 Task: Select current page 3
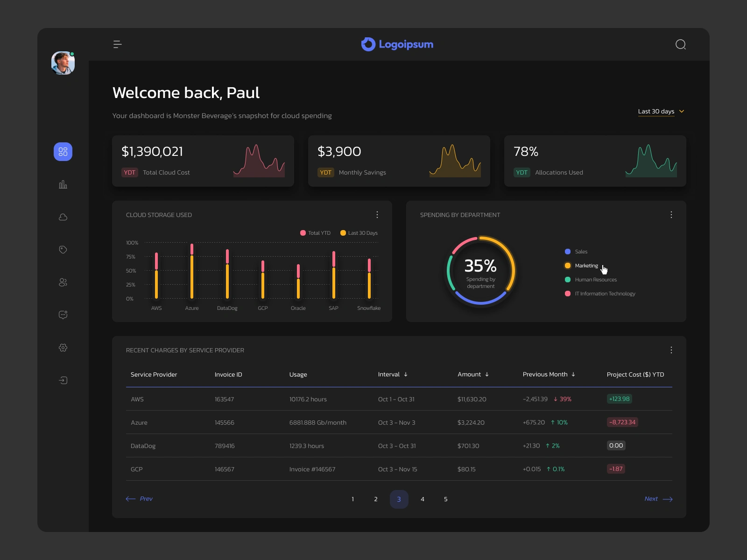[x=399, y=499]
